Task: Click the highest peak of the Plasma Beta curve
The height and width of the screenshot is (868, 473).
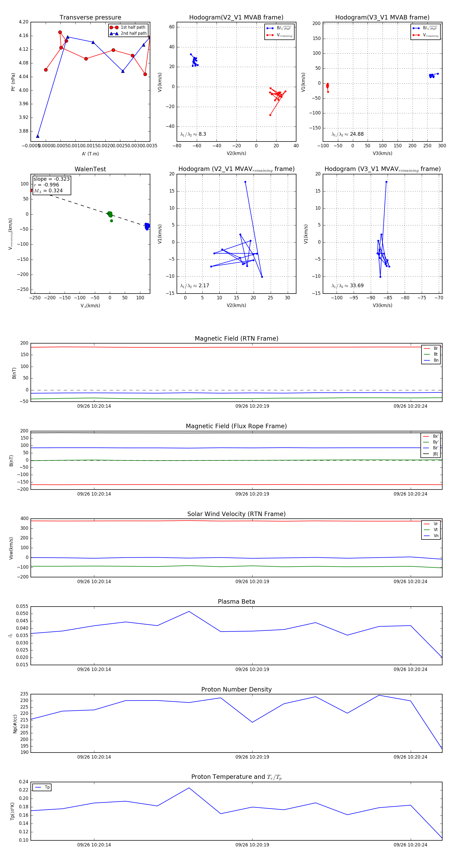Action: 189,611
